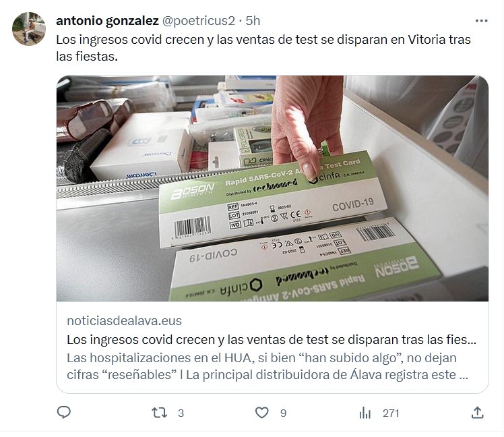Open the three-dot more options menu
Viewport: 504px width, 437px height.
(481, 21)
